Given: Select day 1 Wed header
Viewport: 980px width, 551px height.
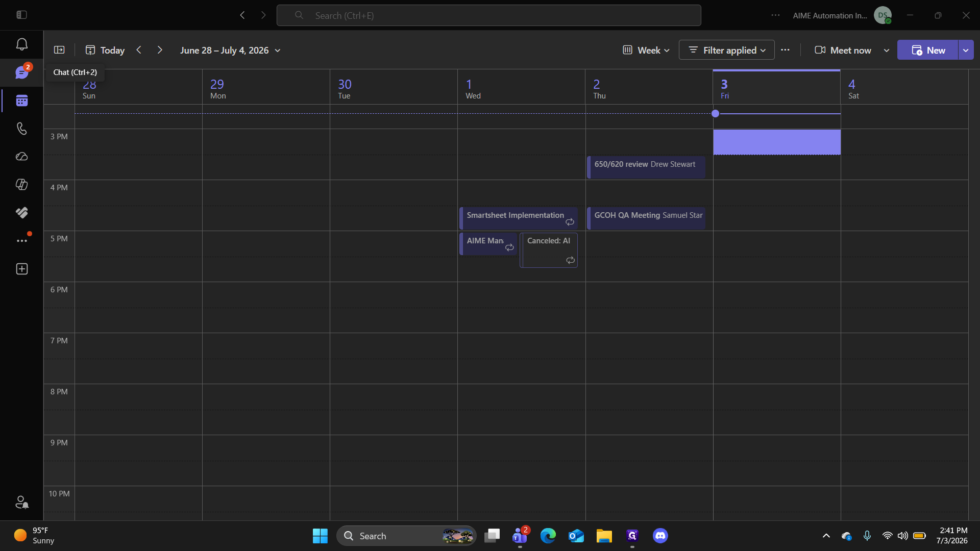Looking at the screenshot, I should [521, 88].
